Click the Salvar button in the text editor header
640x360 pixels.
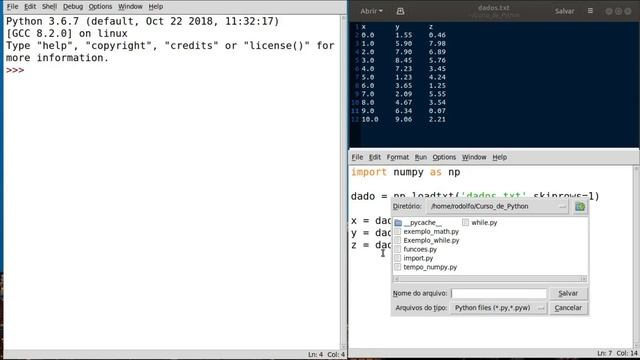[x=564, y=11]
